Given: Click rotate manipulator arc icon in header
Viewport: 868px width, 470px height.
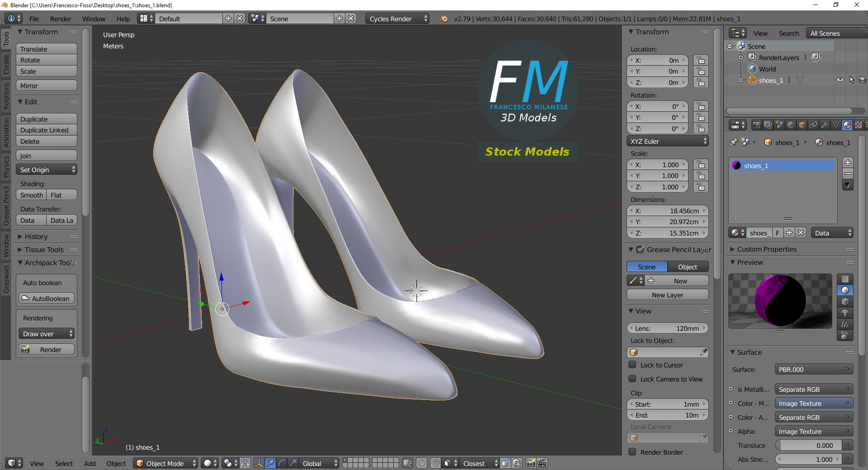Looking at the screenshot, I should tap(282, 463).
